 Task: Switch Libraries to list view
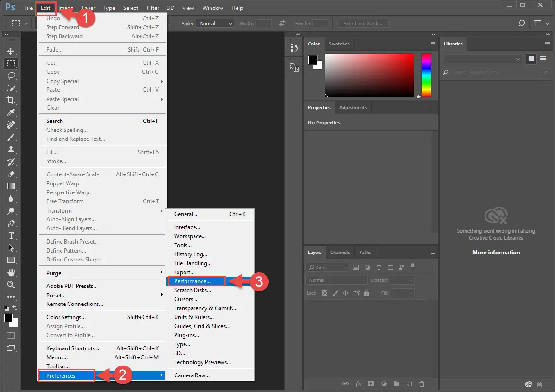[542, 59]
